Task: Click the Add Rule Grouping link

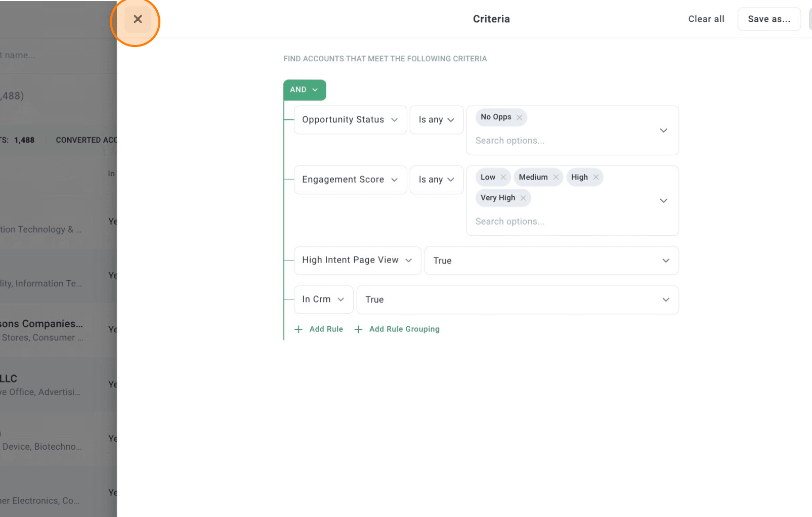Action: pos(404,329)
